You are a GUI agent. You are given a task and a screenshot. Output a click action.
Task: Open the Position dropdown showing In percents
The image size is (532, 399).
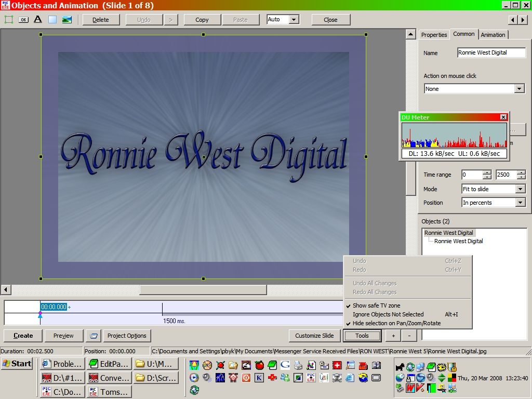[x=520, y=203]
